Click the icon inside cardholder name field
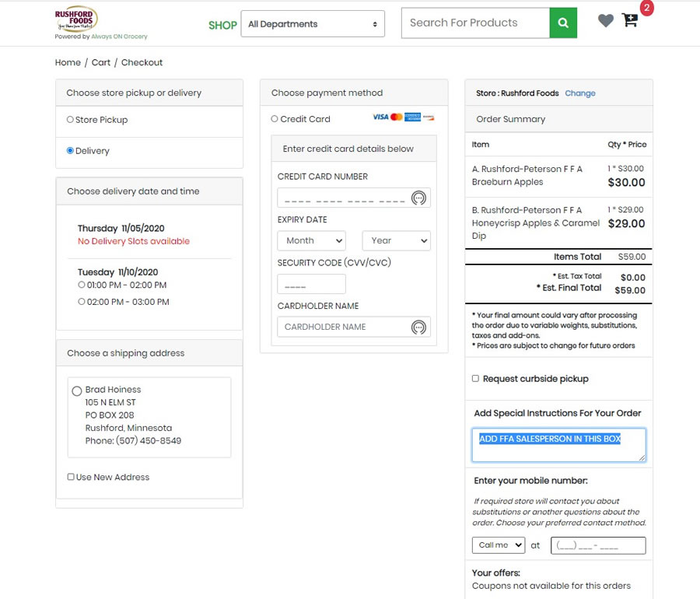This screenshot has width=700, height=599. point(418,328)
